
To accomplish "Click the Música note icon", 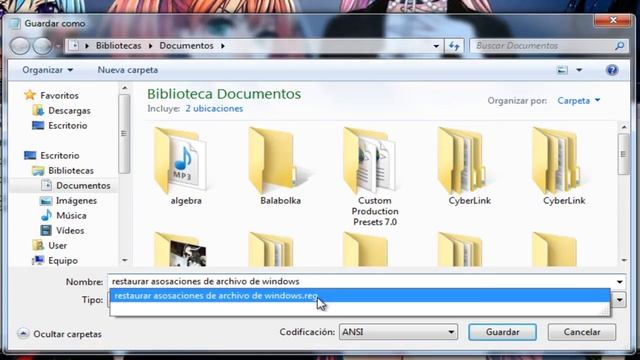I will pyautogui.click(x=46, y=215).
